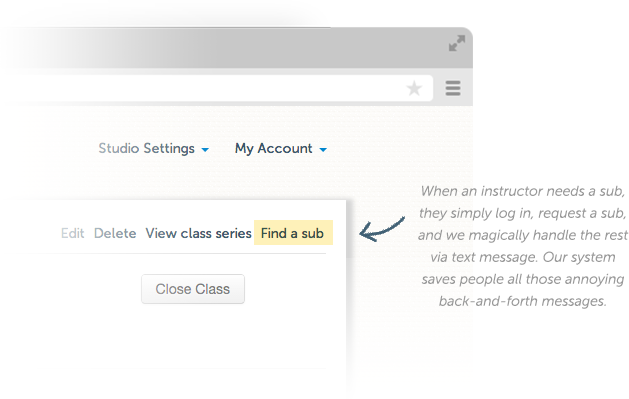This screenshot has width=629, height=399.
Task: Click the hand-drawn arrow pointing to Find a sub
Action: pyautogui.click(x=382, y=229)
